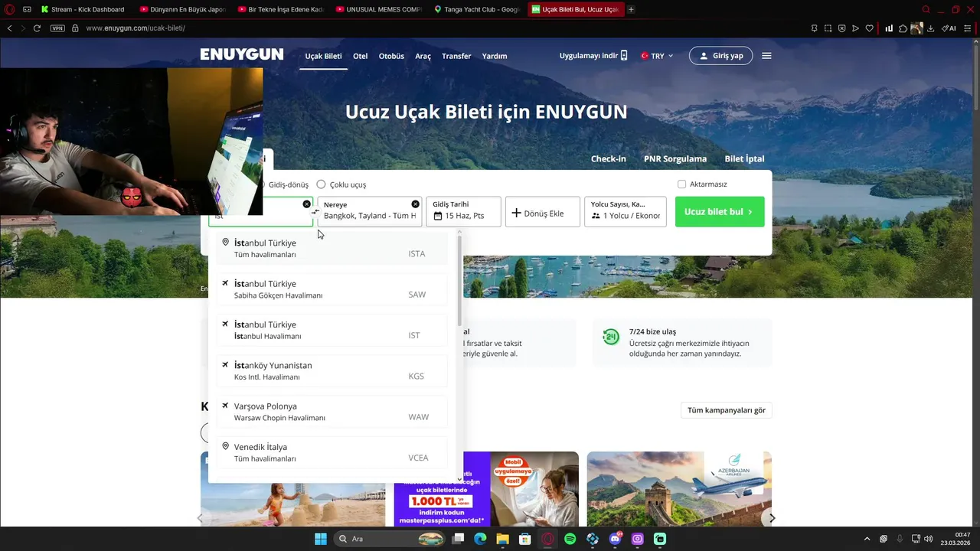Choose Varşova Warsaw Chopin WAW suggestion

point(332,412)
